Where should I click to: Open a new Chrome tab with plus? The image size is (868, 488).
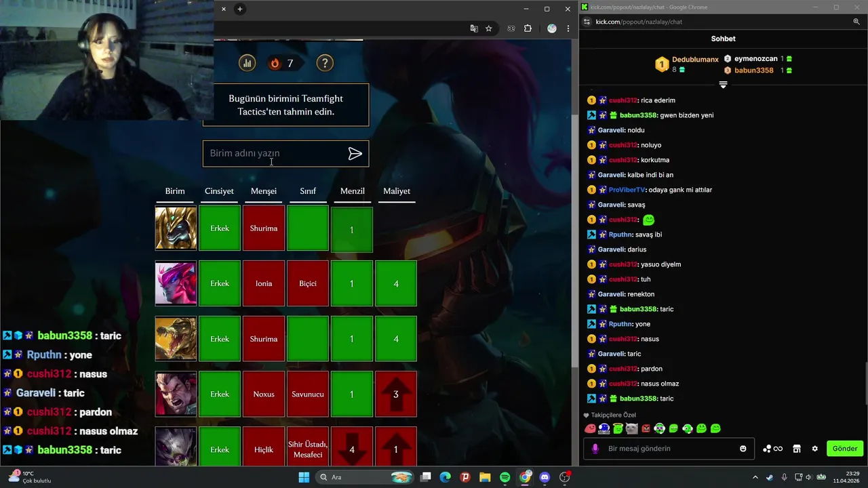[239, 9]
